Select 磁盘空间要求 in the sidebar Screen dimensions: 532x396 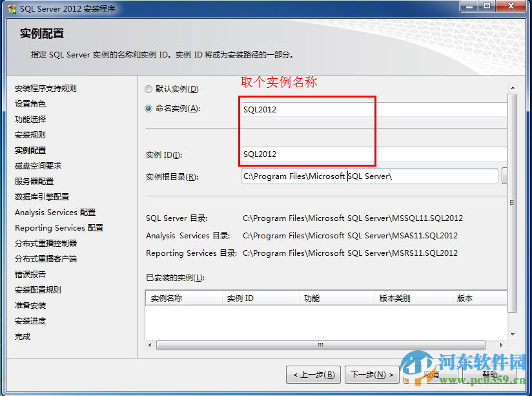[36, 165]
